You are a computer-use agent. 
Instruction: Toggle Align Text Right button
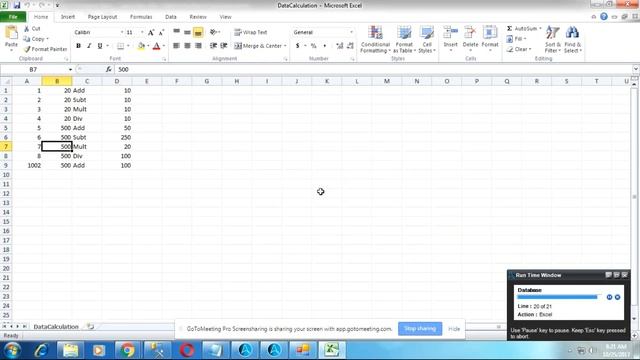point(198,46)
